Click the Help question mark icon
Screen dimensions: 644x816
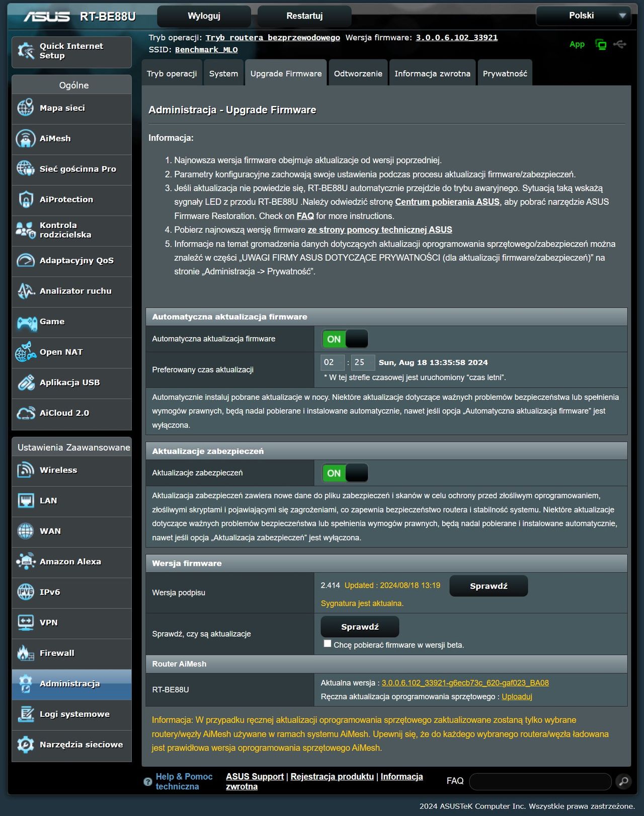coord(147,782)
